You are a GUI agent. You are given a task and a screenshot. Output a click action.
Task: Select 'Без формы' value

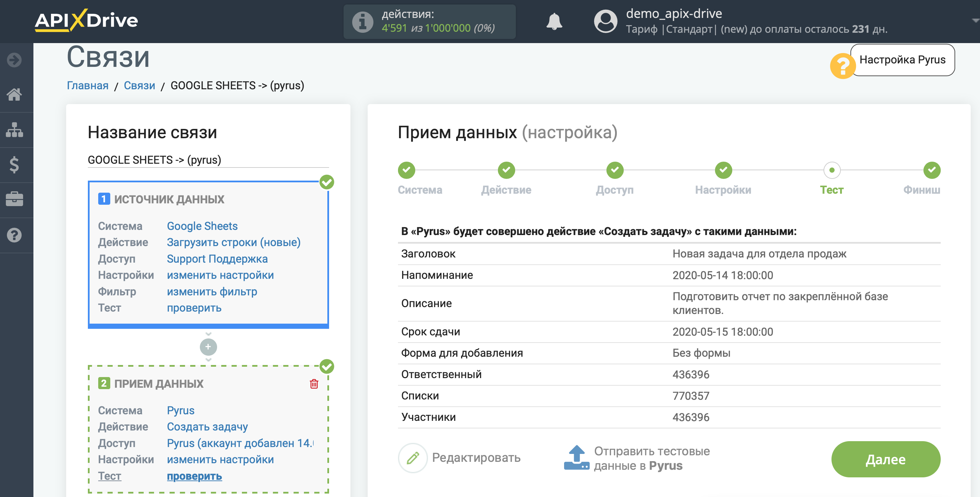[x=701, y=353]
